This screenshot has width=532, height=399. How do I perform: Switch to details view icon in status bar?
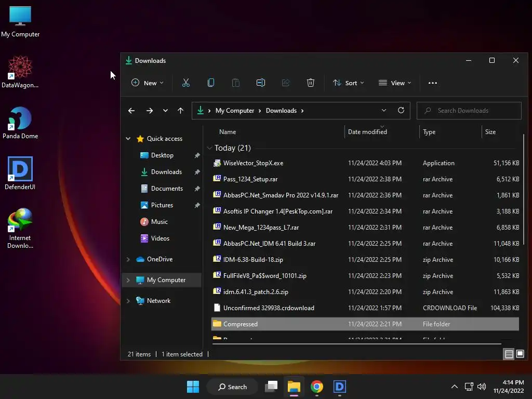509,354
